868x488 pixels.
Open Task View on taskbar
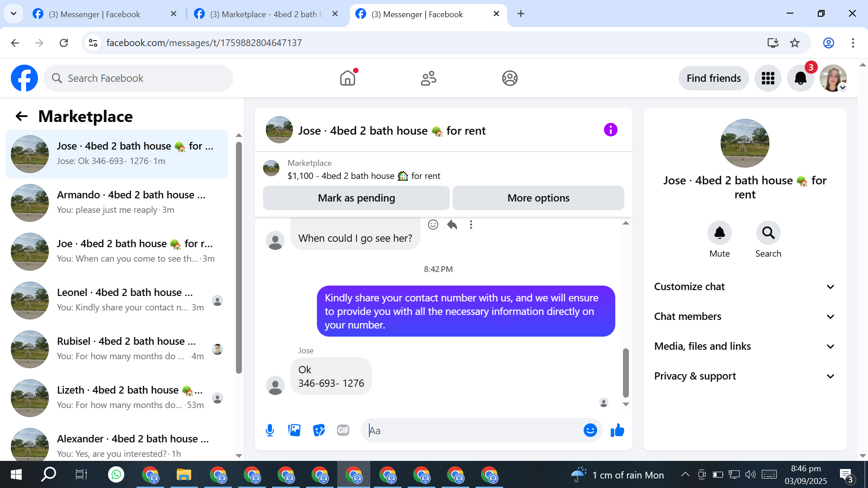pyautogui.click(x=81, y=474)
